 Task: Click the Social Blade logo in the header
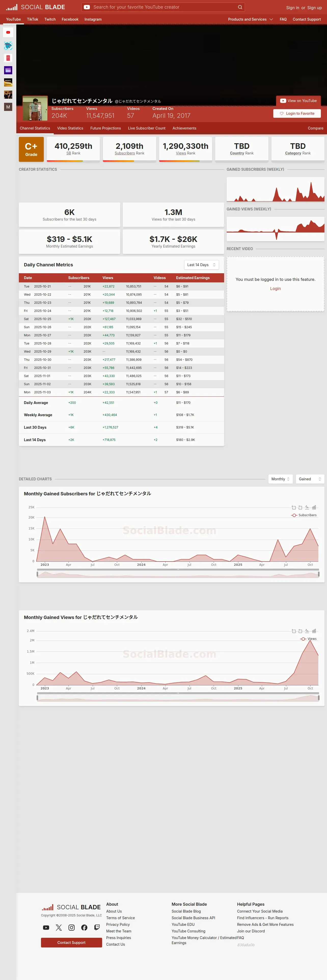(x=35, y=7)
